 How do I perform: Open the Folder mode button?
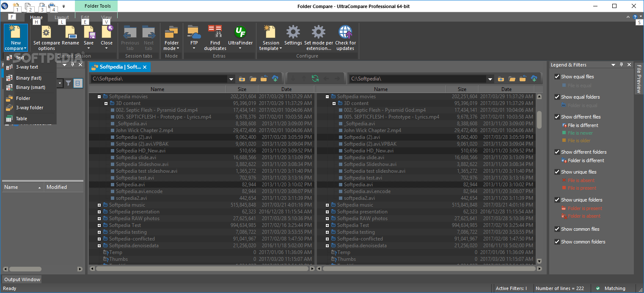click(171, 38)
